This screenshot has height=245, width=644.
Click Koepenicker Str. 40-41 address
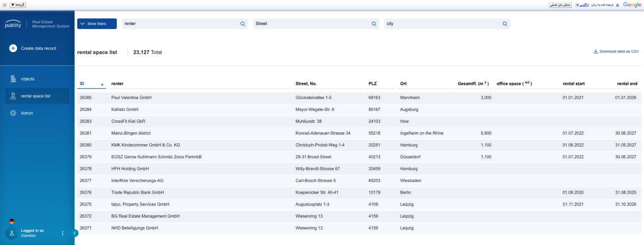tap(317, 193)
